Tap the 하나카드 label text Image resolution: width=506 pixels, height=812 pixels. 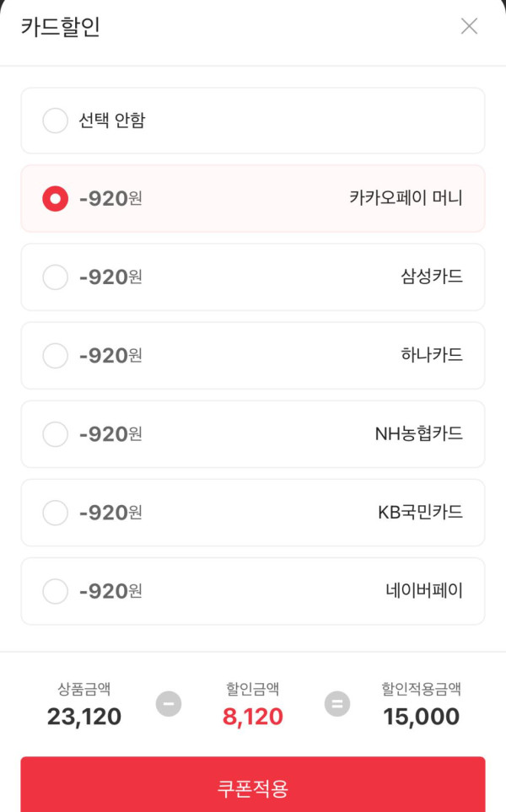[x=432, y=355]
